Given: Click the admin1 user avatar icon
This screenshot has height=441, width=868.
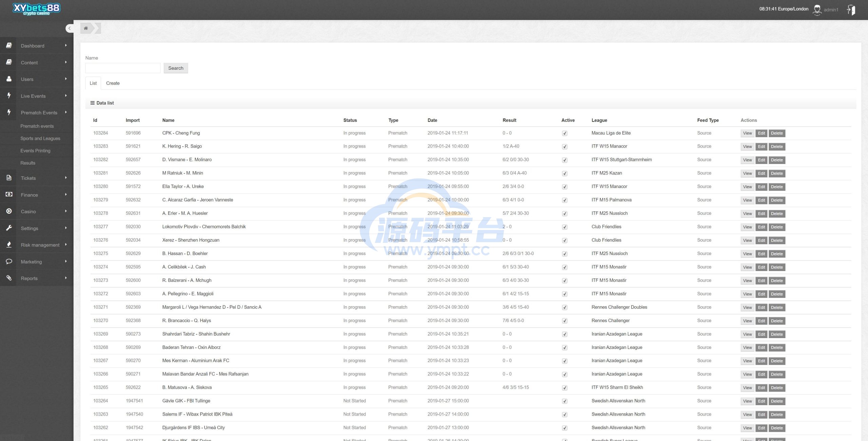Looking at the screenshot, I should tap(817, 10).
